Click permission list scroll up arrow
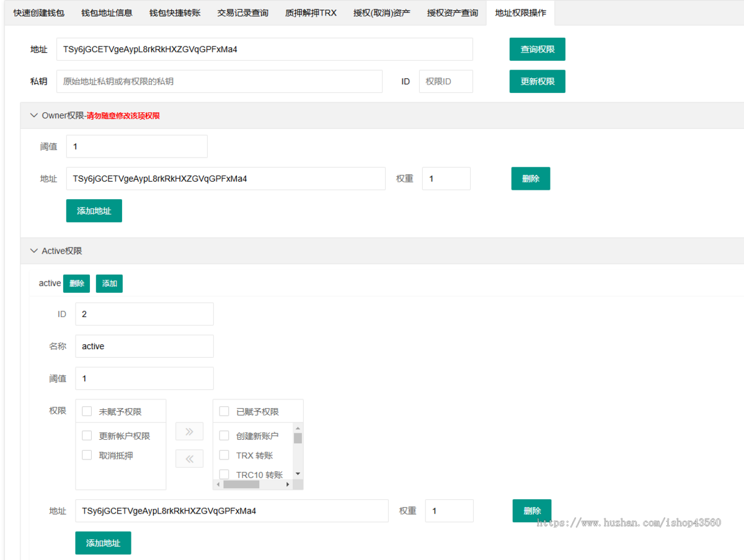The height and width of the screenshot is (560, 744). pyautogui.click(x=298, y=429)
